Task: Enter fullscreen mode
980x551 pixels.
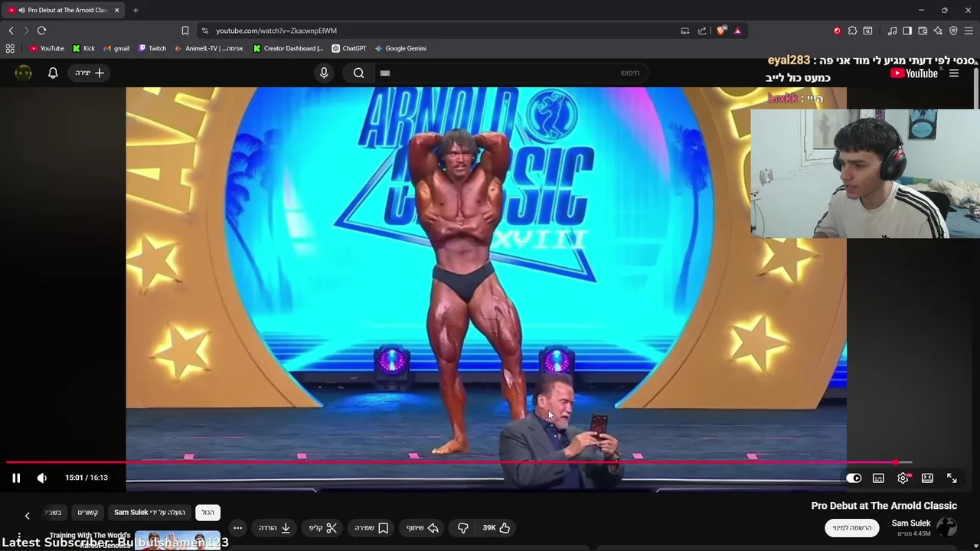Action: (x=952, y=478)
